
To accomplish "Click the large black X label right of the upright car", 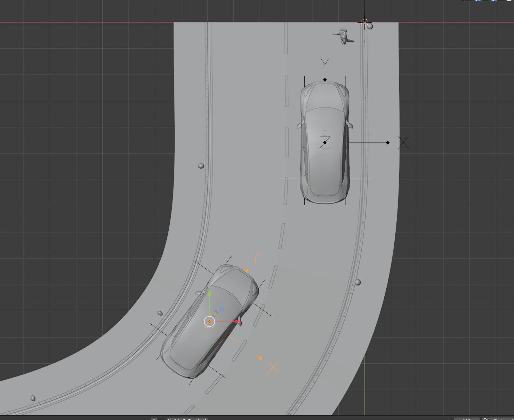I will click(x=403, y=143).
